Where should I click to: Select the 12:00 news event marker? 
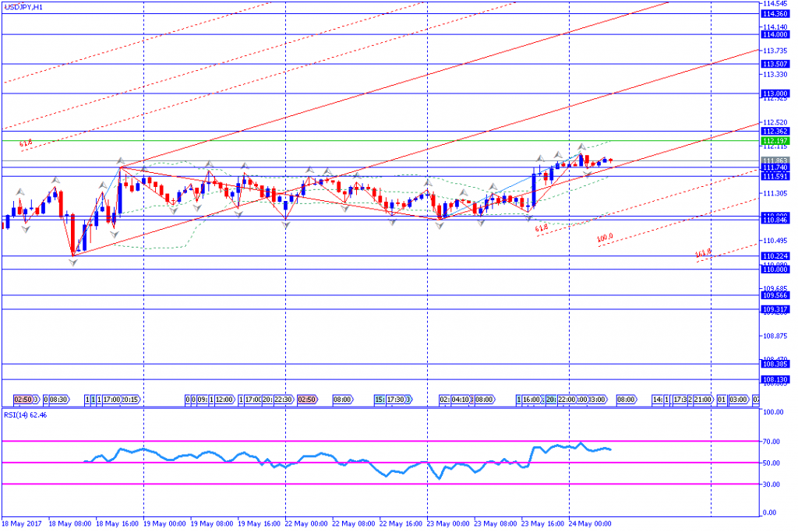coord(224,400)
